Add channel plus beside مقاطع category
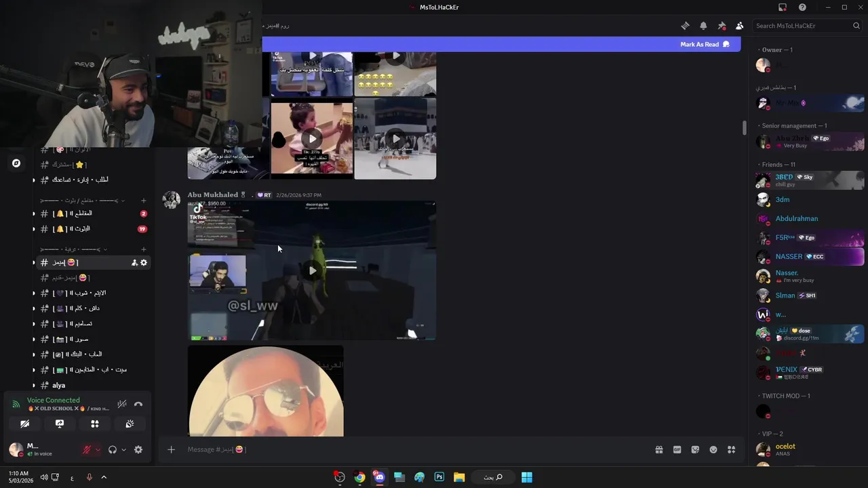 143,201
